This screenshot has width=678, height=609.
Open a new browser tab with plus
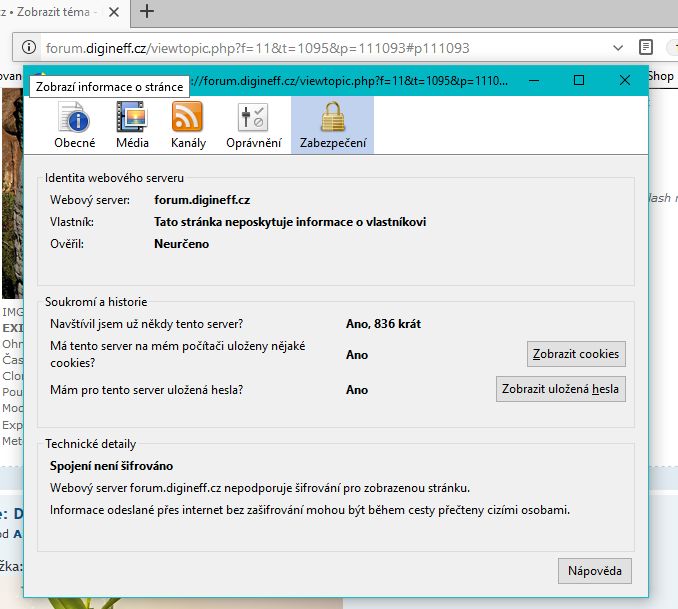148,12
